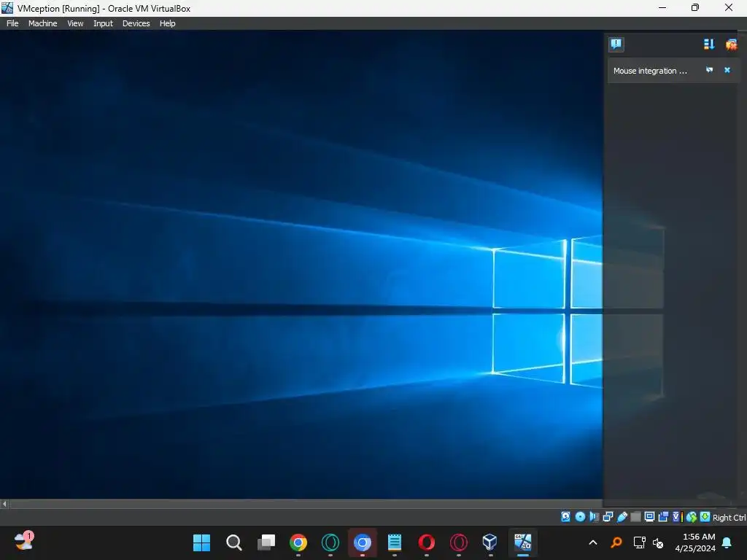Open the Opera GX taskbar icon
The image size is (747, 560).
click(x=459, y=542)
